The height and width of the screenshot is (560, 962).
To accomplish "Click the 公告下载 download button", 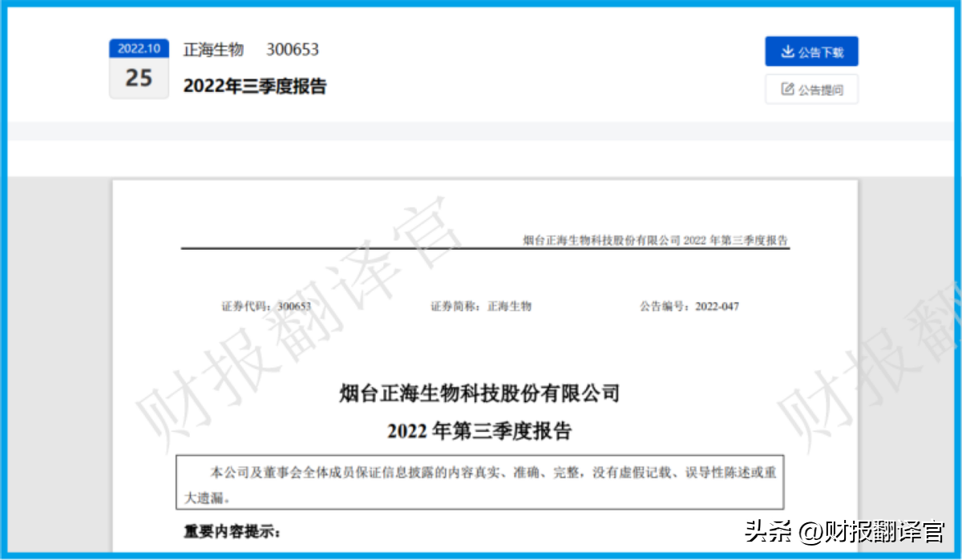I will (x=811, y=51).
